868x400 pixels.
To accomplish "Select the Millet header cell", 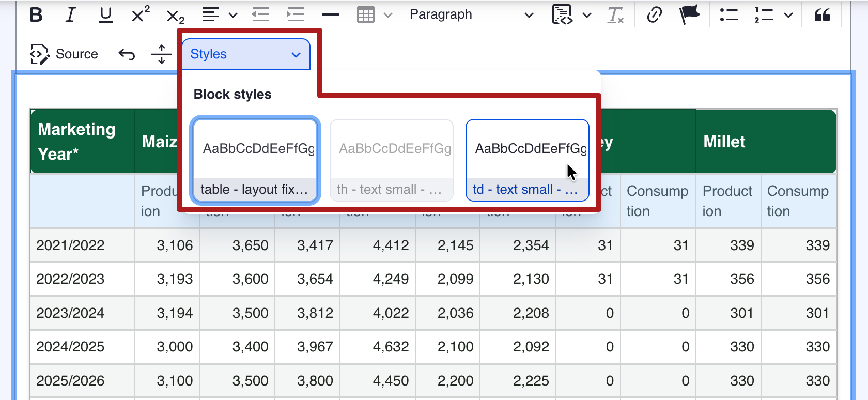I will tap(766, 142).
